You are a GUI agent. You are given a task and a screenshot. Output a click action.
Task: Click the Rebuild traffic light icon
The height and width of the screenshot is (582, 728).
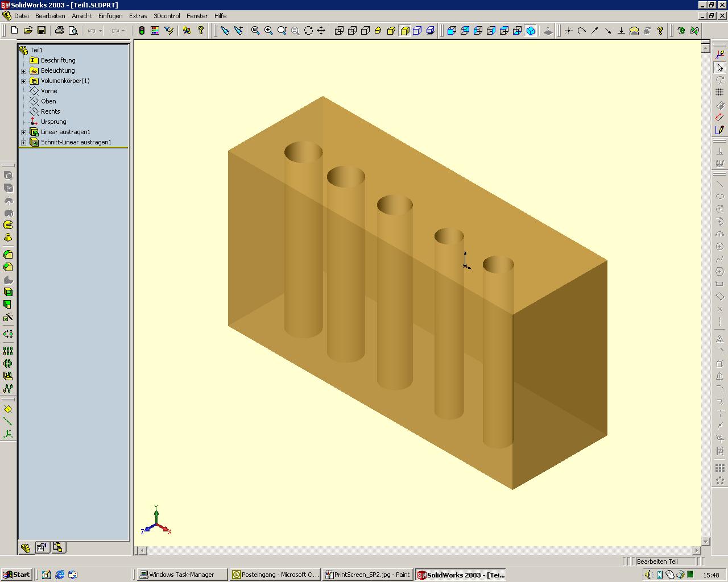tap(142, 31)
